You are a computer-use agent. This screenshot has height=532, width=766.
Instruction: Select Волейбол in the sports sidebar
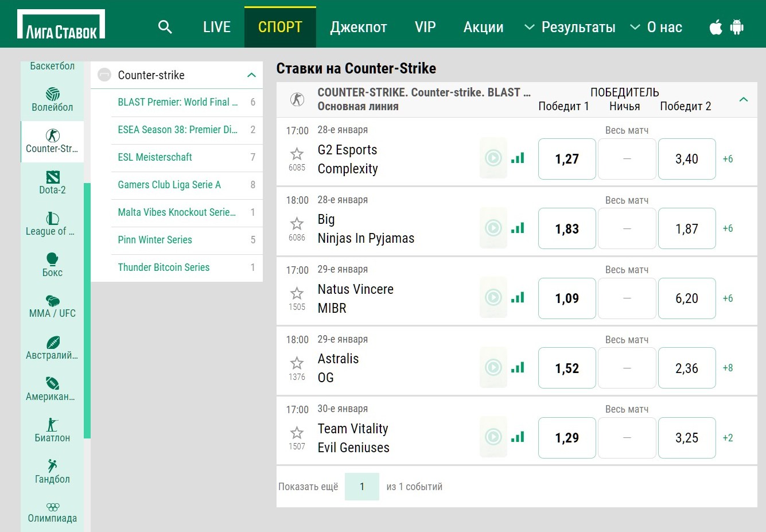52,100
